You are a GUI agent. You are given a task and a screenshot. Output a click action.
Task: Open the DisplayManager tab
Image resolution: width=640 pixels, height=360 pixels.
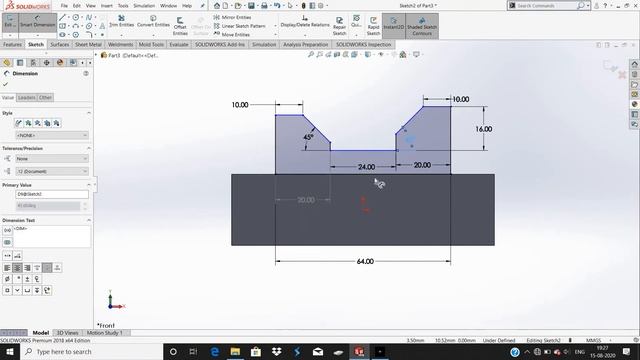(x=60, y=62)
